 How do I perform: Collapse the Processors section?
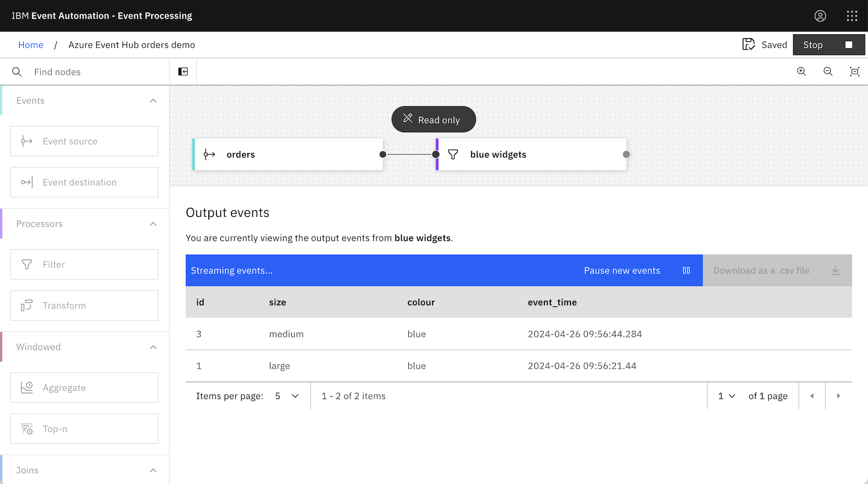click(x=153, y=224)
